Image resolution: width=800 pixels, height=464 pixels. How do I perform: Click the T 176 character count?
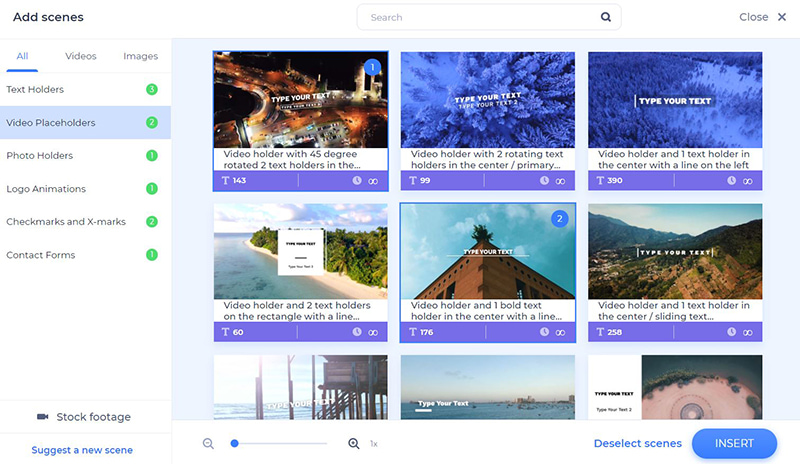pyautogui.click(x=421, y=332)
